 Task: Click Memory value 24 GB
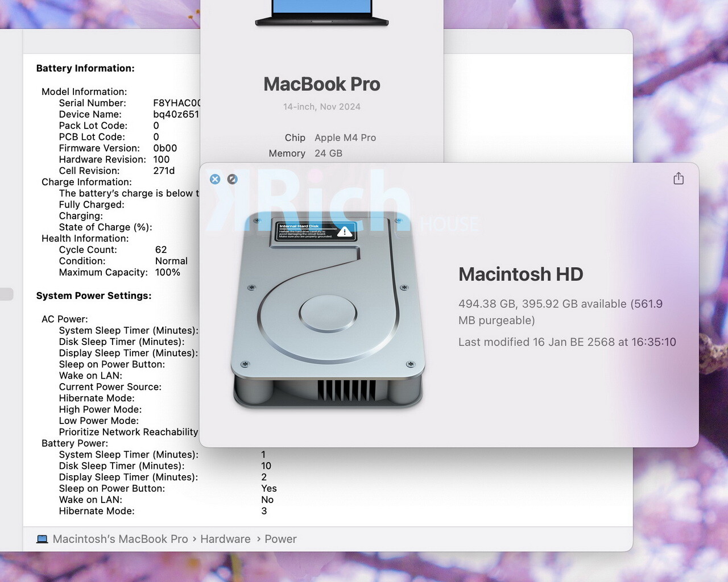click(329, 153)
